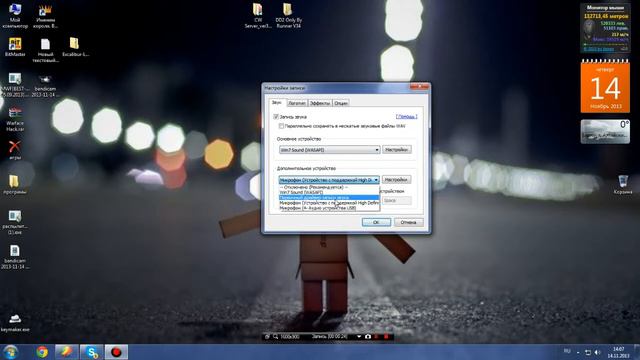Click the Помощь help link
Screen dimensions: 640x360
tap(407, 117)
